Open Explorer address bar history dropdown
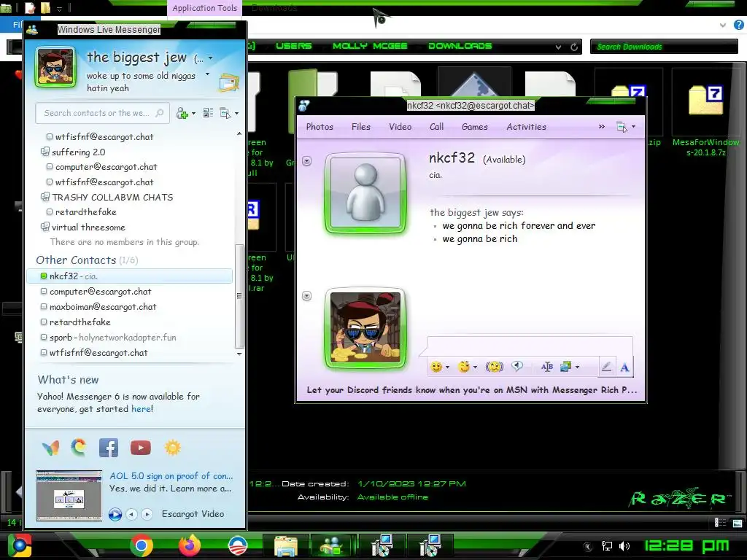This screenshot has height=560, width=747. click(x=558, y=47)
